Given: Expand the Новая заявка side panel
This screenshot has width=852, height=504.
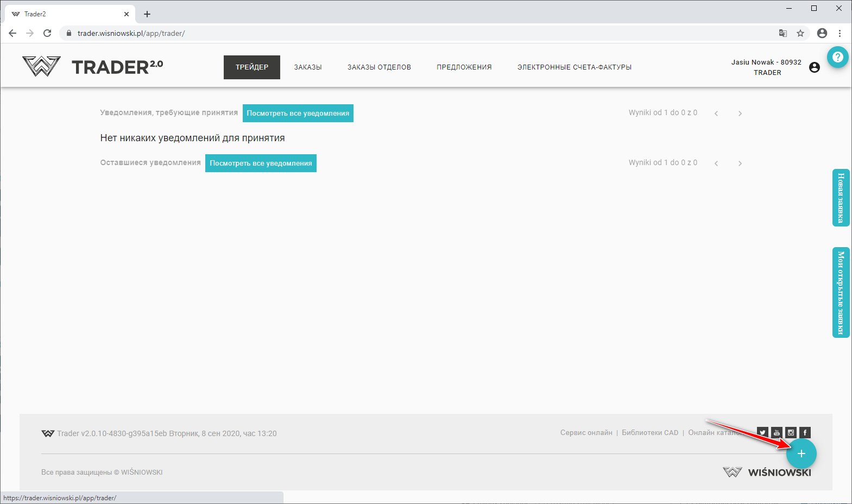Looking at the screenshot, I should click(841, 198).
